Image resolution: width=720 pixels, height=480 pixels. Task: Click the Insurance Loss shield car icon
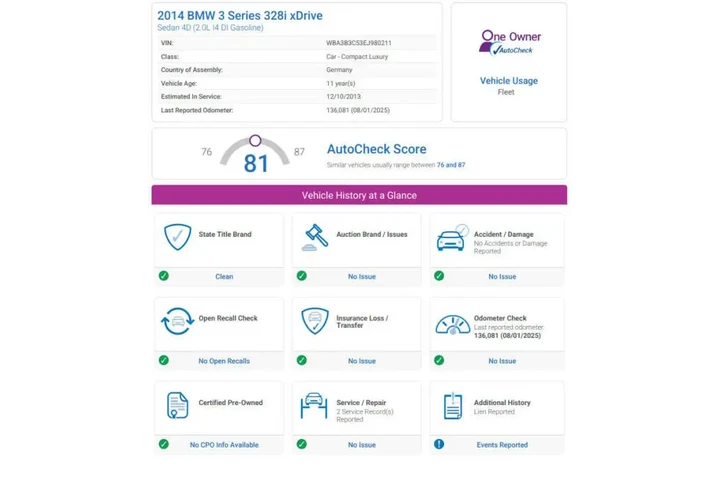pyautogui.click(x=315, y=321)
